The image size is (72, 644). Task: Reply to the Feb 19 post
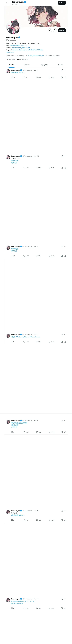tap(12, 256)
